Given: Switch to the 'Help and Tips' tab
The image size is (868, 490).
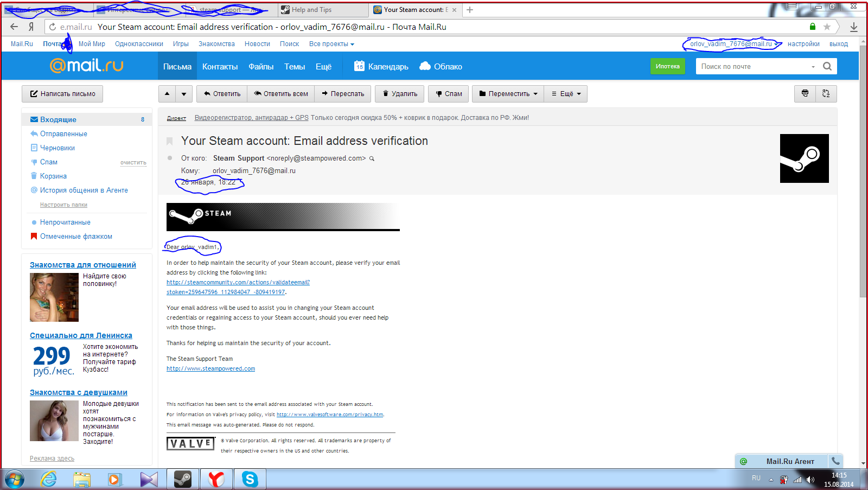Looking at the screenshot, I should (x=323, y=10).
